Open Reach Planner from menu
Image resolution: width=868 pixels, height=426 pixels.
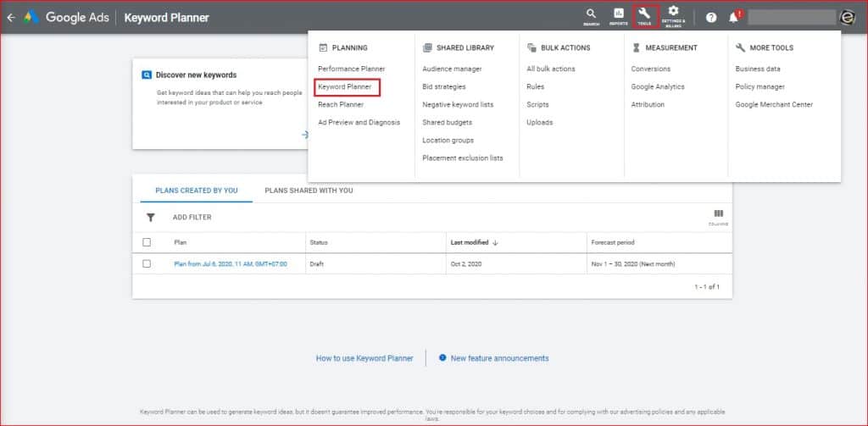(341, 104)
